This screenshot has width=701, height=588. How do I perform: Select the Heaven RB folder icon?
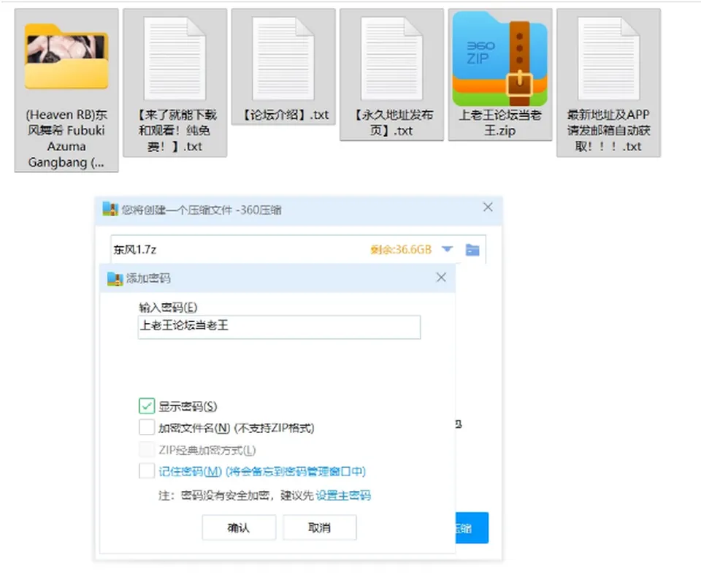[x=66, y=57]
